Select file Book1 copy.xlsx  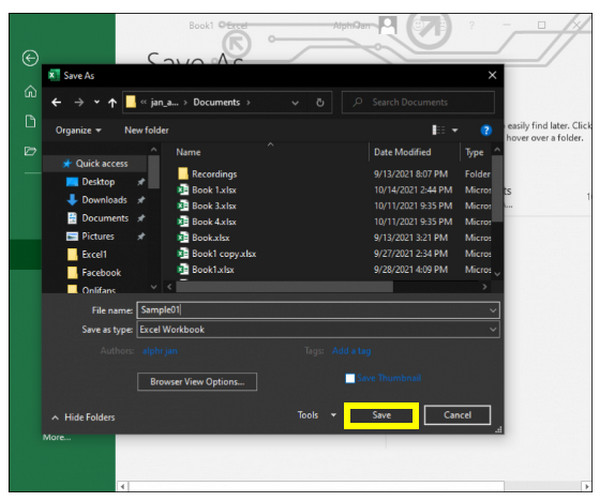click(223, 254)
